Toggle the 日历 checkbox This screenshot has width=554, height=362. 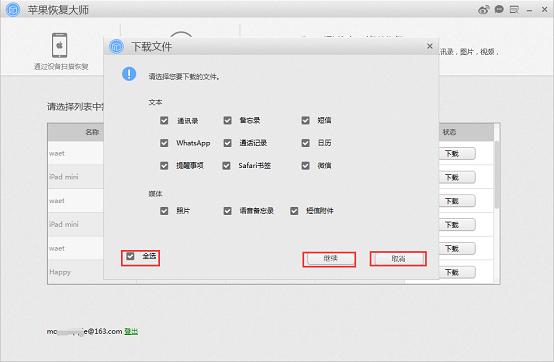306,143
